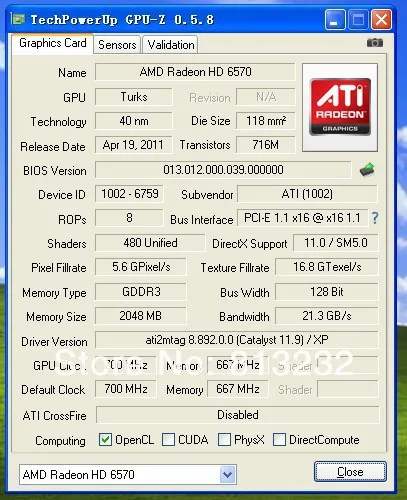407x500 pixels.
Task: Click Memory Size value 2048 MB
Action: [141, 316]
